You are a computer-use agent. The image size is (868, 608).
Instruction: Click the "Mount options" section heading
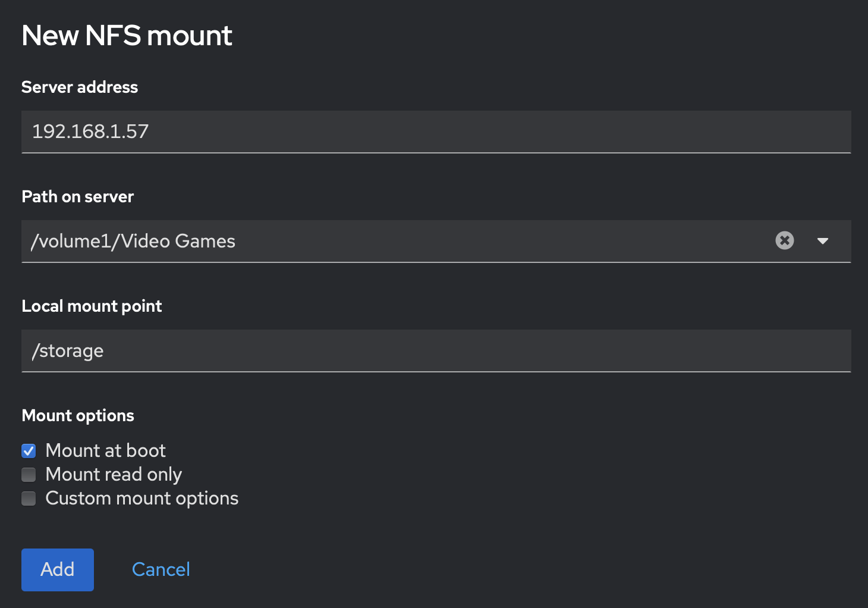tap(78, 416)
